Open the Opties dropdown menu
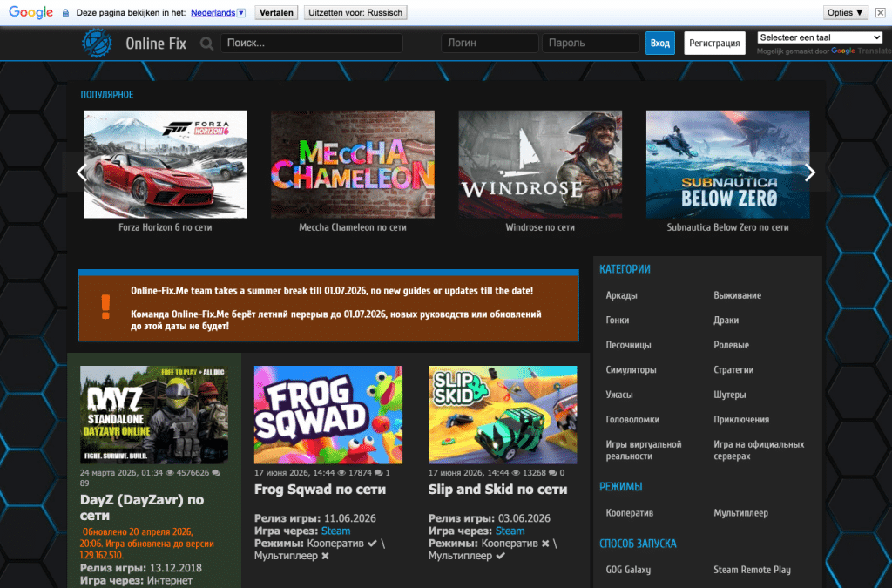Image resolution: width=892 pixels, height=588 pixels. [845, 12]
